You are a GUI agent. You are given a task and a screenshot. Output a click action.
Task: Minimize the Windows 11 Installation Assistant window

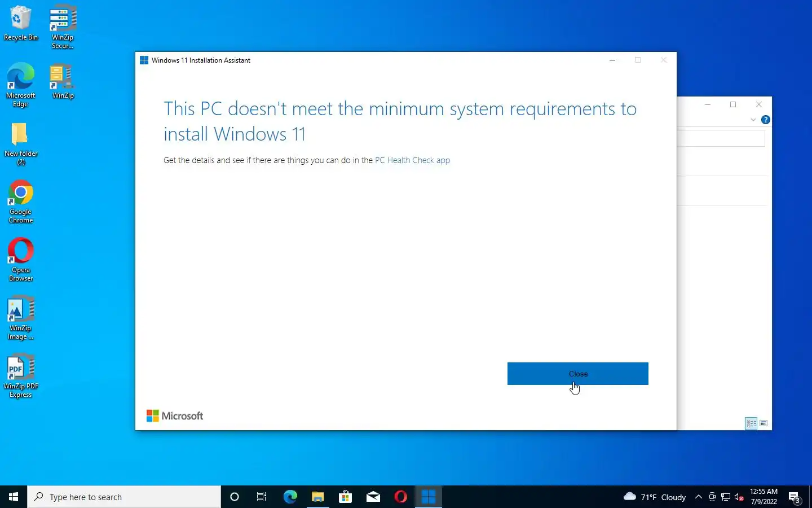[612, 60]
